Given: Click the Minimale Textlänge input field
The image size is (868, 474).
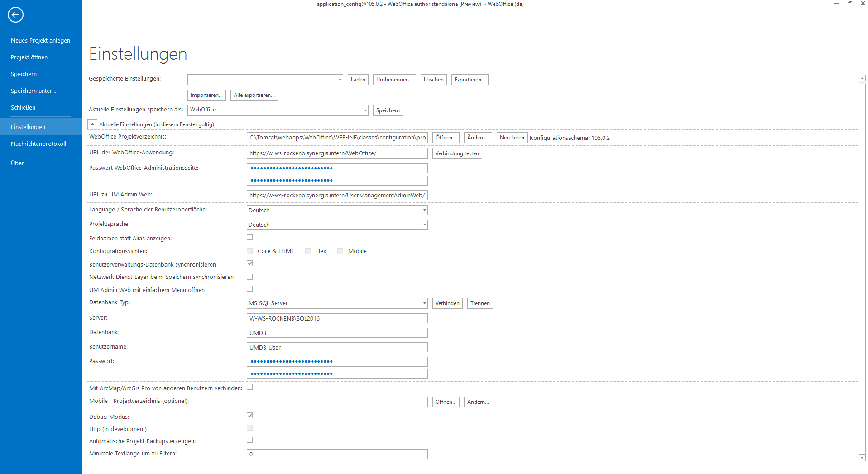Looking at the screenshot, I should pos(337,454).
